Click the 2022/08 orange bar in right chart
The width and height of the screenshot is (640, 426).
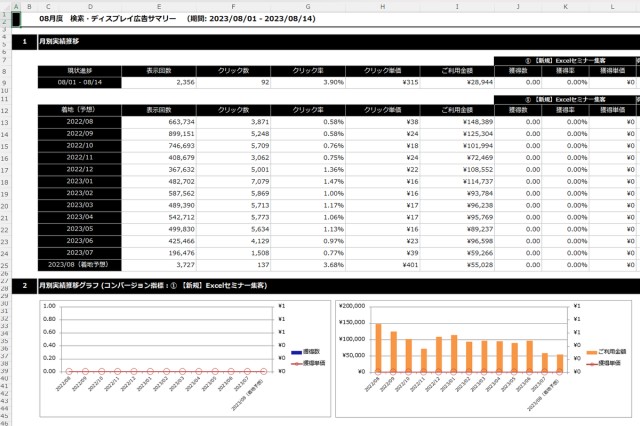point(378,348)
